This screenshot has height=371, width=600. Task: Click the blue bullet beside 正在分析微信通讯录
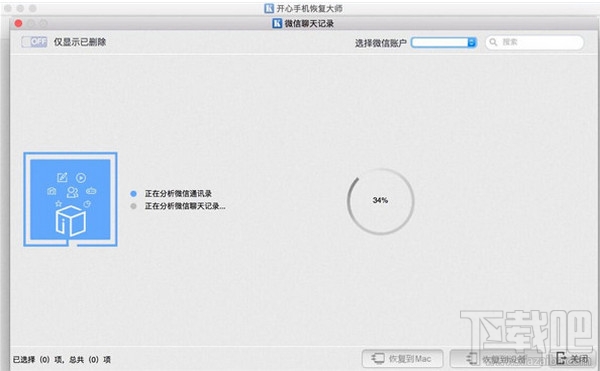133,194
